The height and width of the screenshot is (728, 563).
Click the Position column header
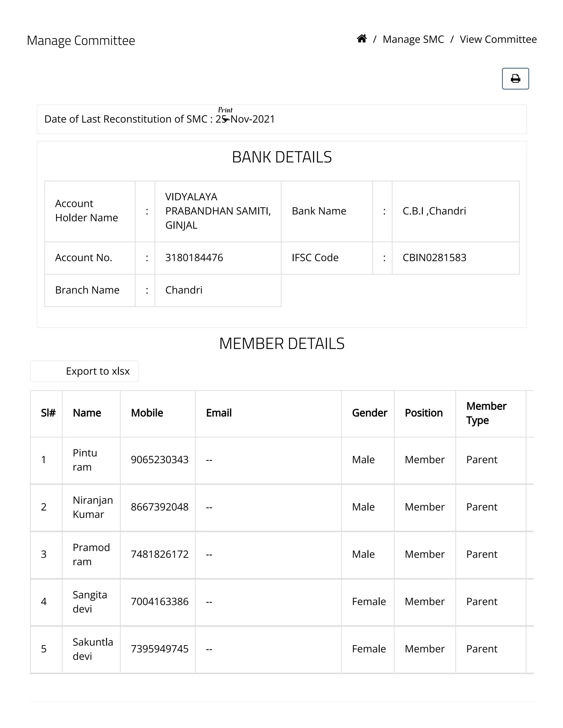423,413
